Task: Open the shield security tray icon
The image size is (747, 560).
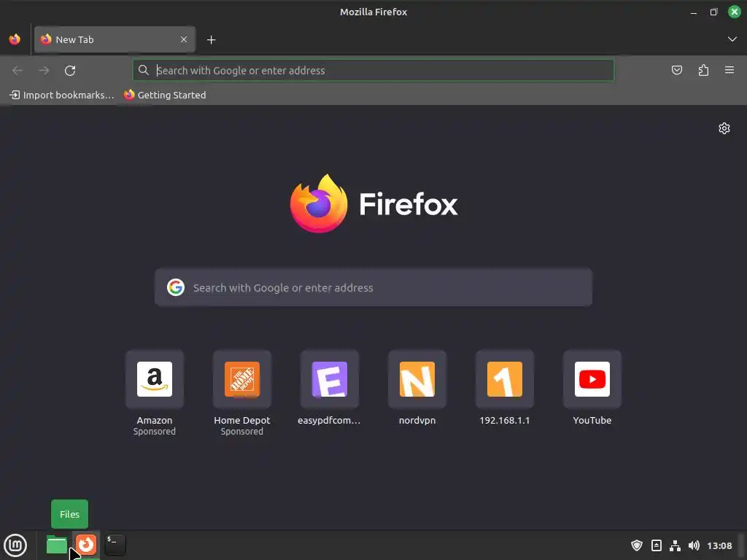Action: [636, 545]
